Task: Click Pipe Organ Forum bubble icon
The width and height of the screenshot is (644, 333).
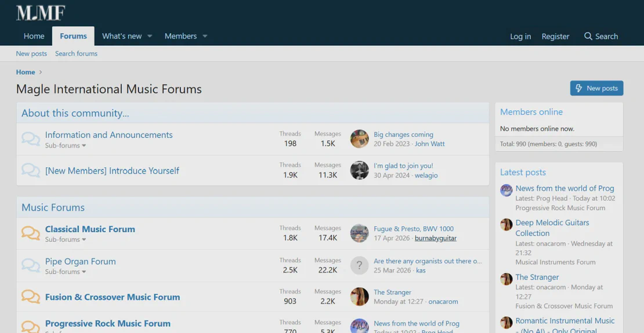Action: click(31, 266)
